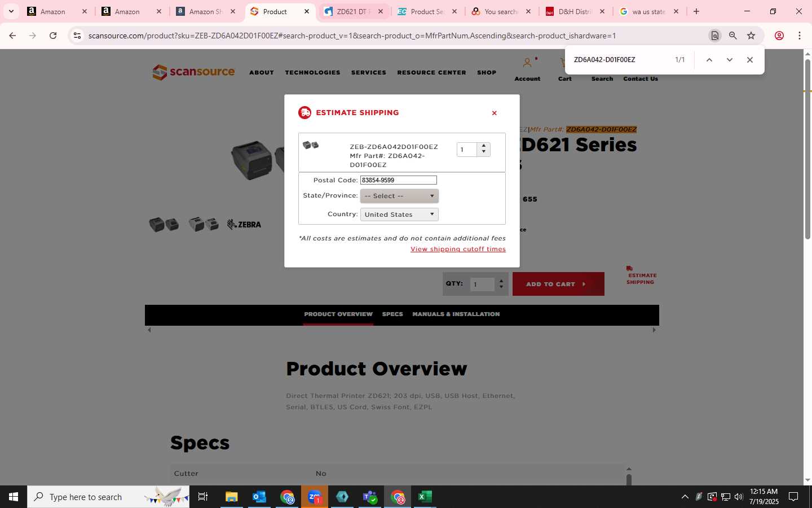
Task: Click the Search label in site header
Action: click(x=602, y=79)
